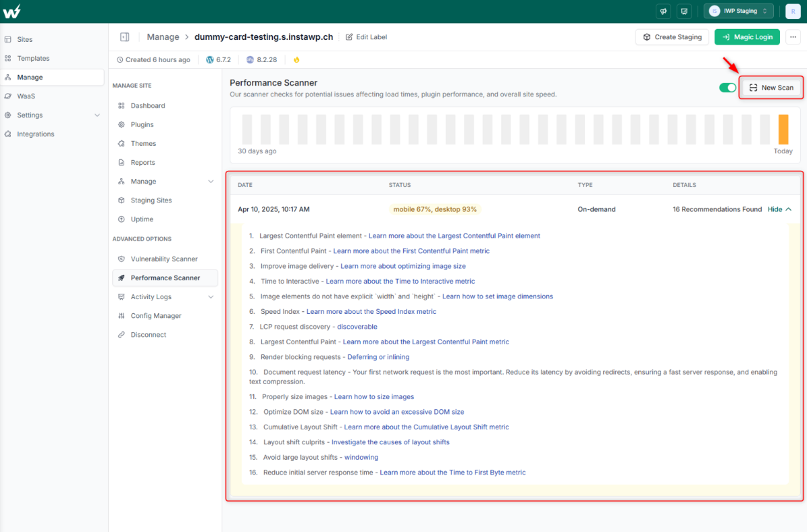Viewport: 807px width, 532px height.
Task: Click the Staging Sites cube icon
Action: pyautogui.click(x=122, y=200)
